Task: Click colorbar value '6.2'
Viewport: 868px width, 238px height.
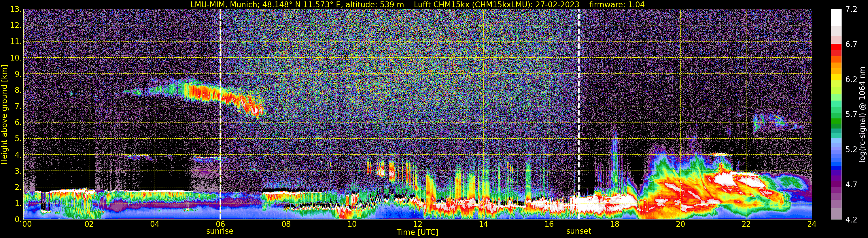Action: pyautogui.click(x=852, y=80)
